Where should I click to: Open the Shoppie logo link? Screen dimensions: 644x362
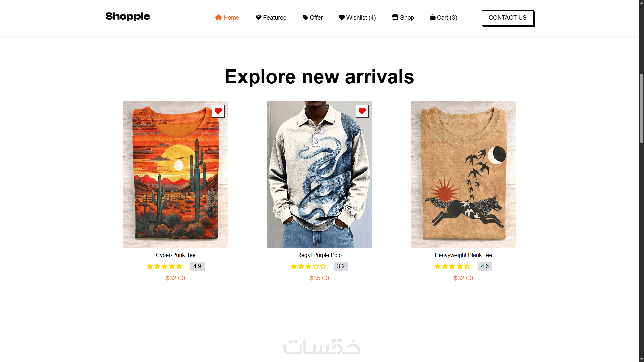point(128,16)
